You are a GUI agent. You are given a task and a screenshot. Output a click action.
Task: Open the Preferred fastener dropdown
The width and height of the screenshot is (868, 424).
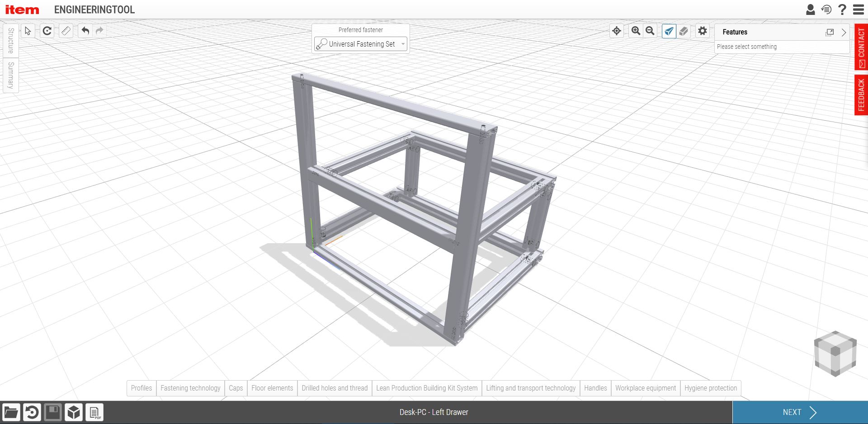click(361, 44)
